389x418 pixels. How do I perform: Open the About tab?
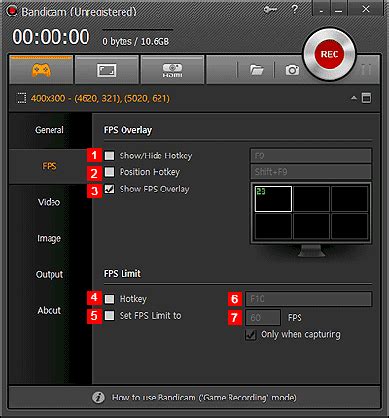pyautogui.click(x=49, y=310)
